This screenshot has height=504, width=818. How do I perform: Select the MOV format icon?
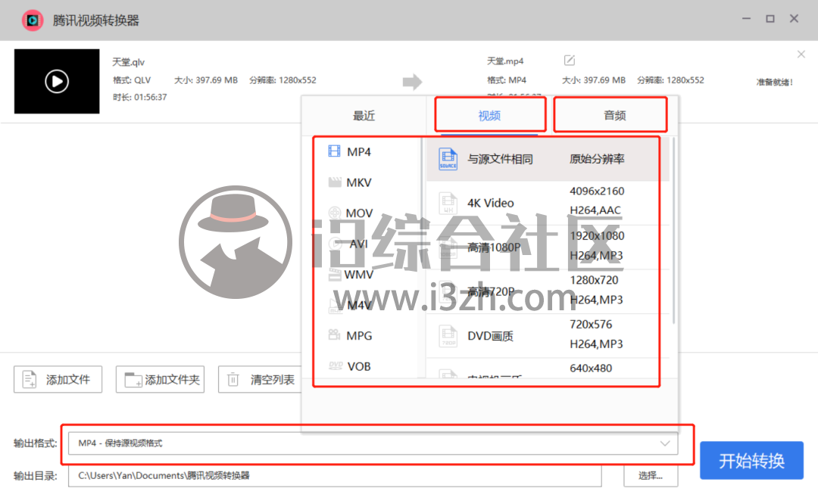tap(335, 213)
